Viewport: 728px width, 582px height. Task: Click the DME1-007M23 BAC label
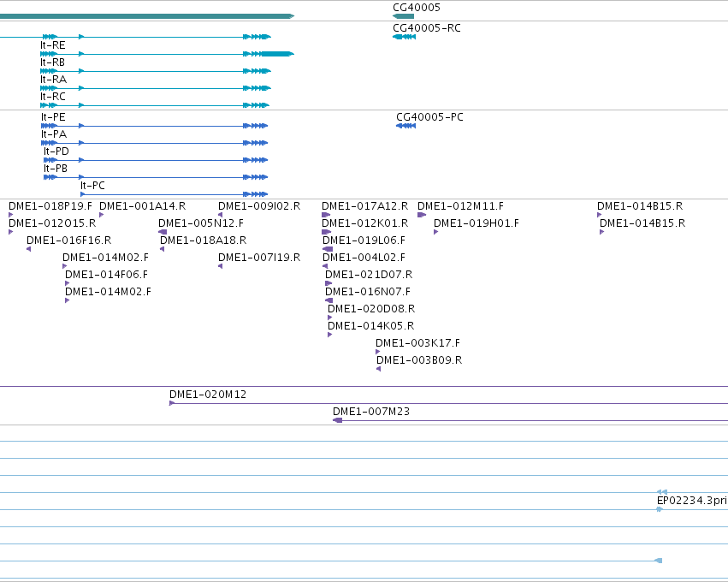pos(371,412)
